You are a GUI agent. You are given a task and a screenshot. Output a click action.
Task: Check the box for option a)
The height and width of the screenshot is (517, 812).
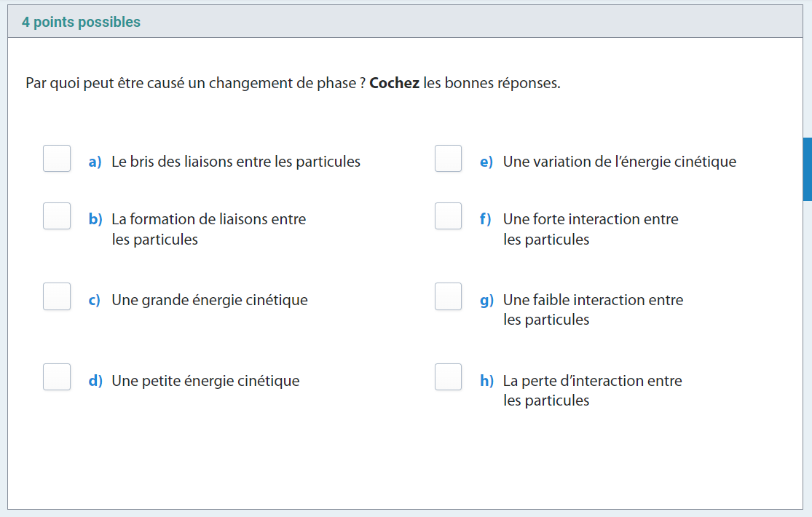57,159
